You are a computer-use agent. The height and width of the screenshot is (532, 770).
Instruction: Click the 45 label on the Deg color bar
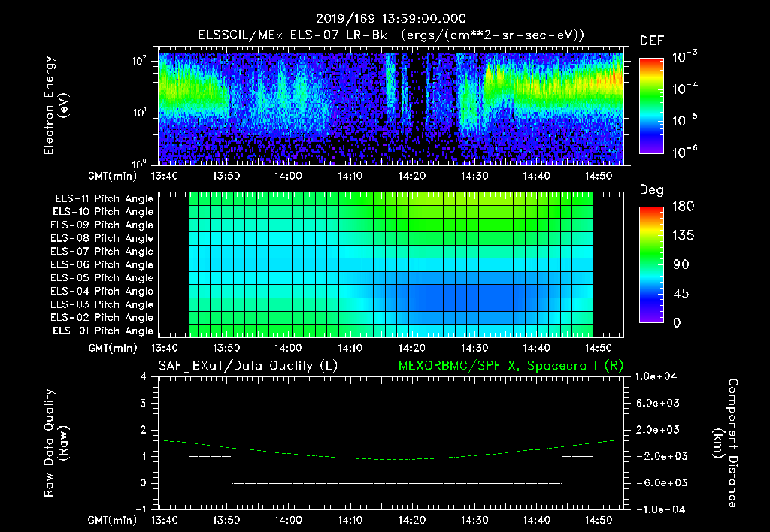pyautogui.click(x=680, y=294)
